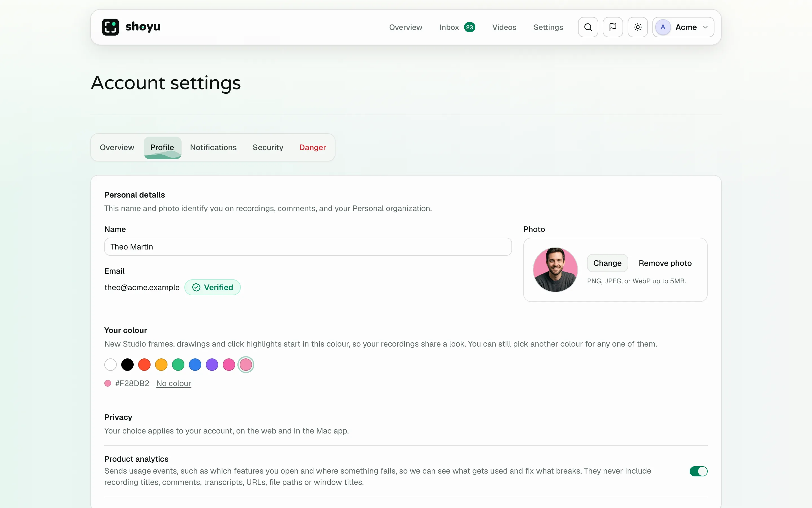Click the profile photo thumbnail
The image size is (812, 508).
[555, 270]
